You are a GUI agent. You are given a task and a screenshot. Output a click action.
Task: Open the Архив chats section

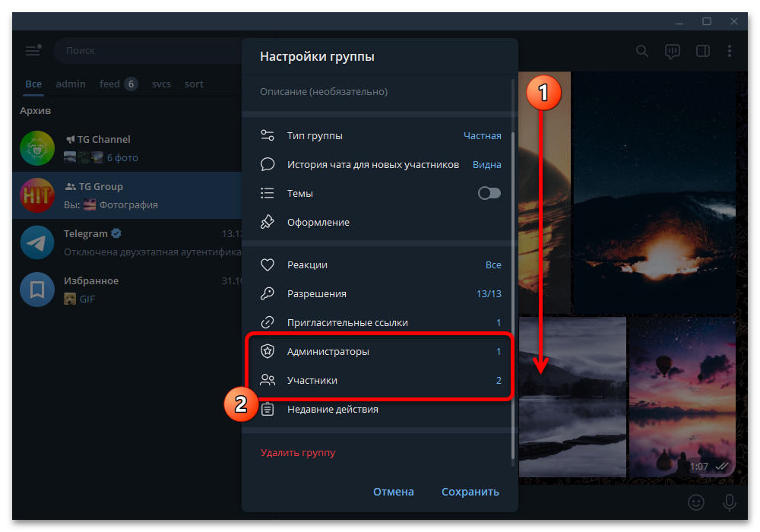point(36,110)
